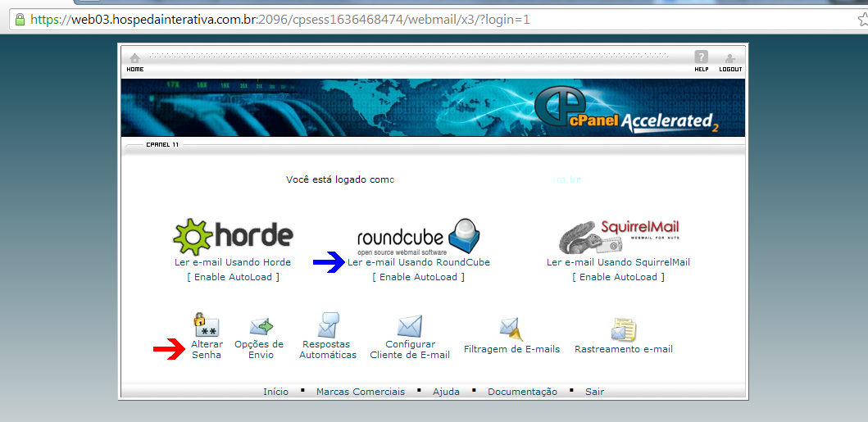868x422 pixels.
Task: Open the Rastreamento e-mail icon
Action: coord(623,329)
